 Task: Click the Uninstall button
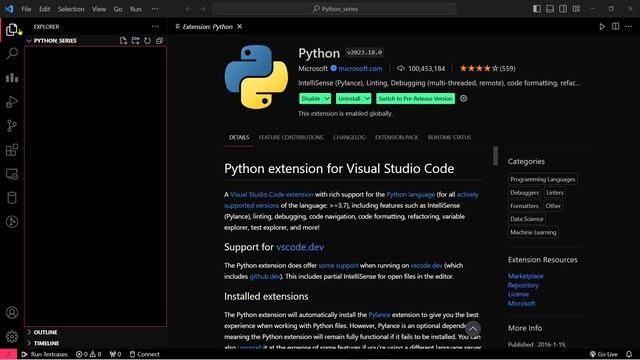(x=349, y=99)
